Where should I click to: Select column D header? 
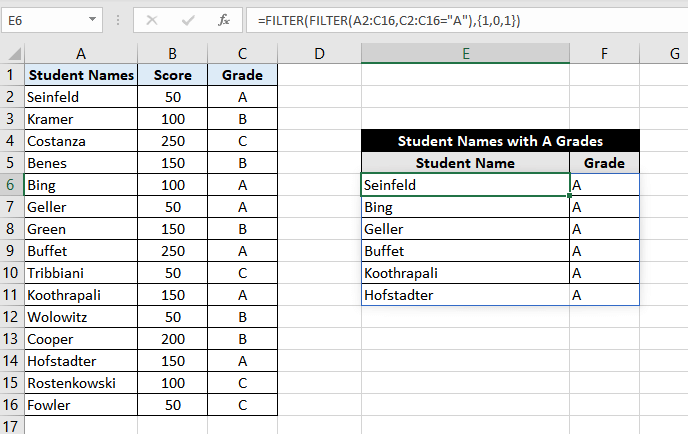(x=319, y=54)
